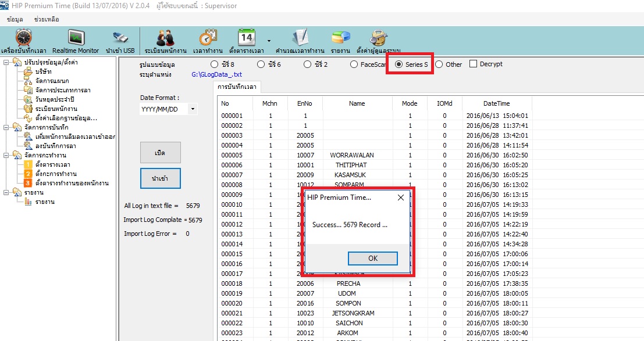Screen dimensions: 644x341
Task: Click the เปิด open button
Action: click(160, 153)
